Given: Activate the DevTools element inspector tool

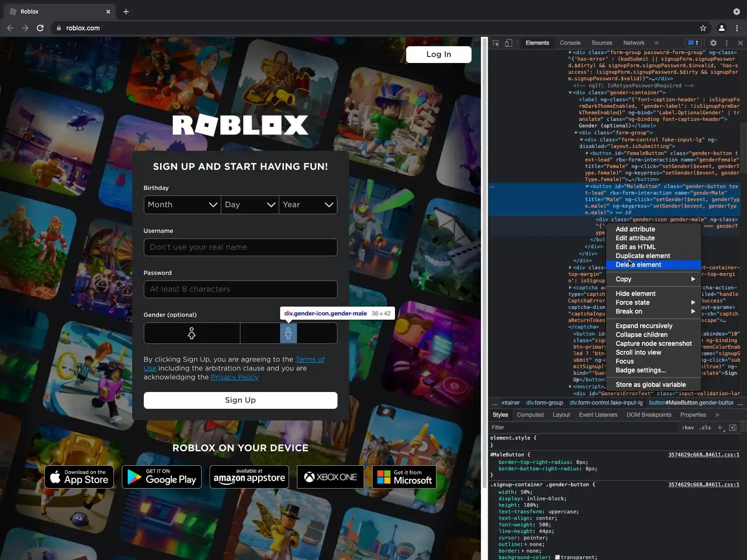Looking at the screenshot, I should click(x=496, y=43).
